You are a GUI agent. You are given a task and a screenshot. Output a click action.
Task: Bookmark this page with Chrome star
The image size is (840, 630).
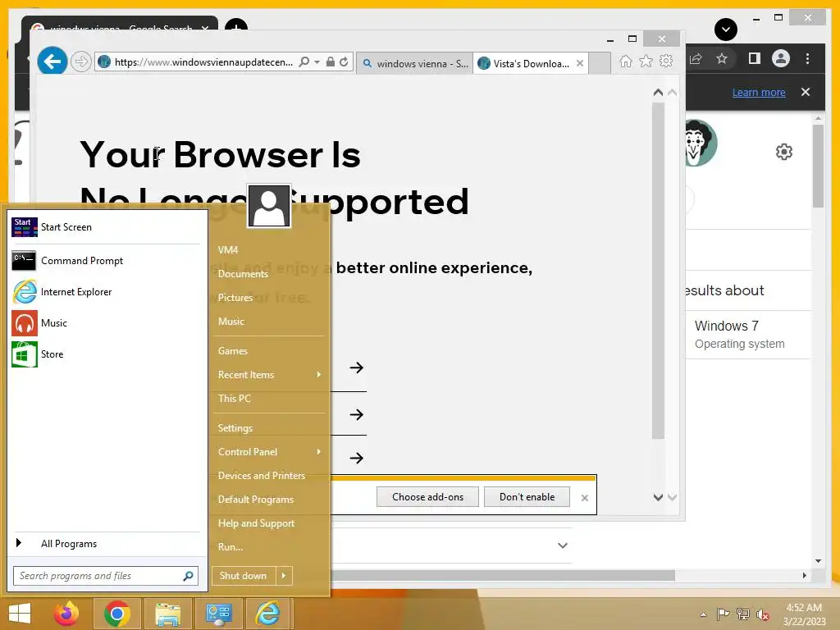(x=722, y=58)
